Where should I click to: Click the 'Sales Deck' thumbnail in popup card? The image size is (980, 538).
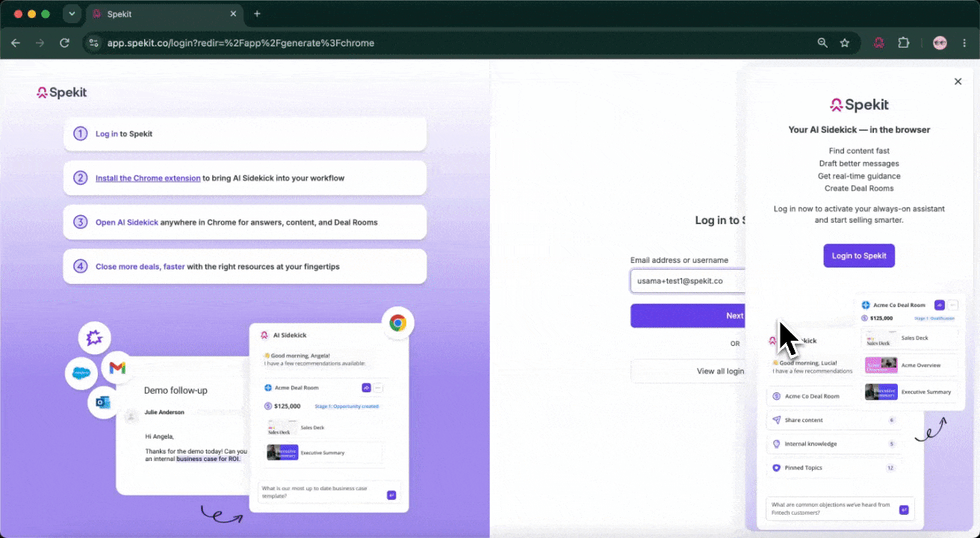(881, 338)
